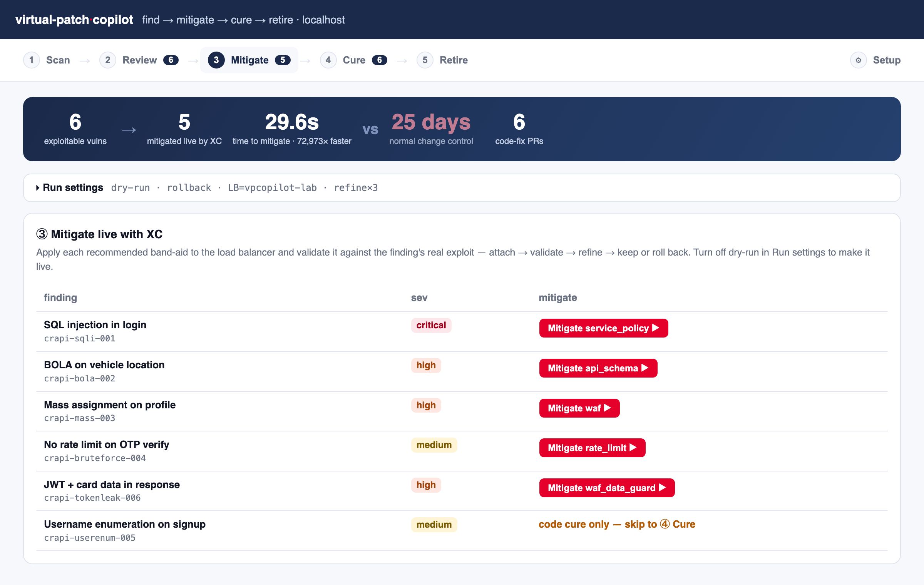
Task: Click the Mitigate count badge 5
Action: tap(283, 60)
